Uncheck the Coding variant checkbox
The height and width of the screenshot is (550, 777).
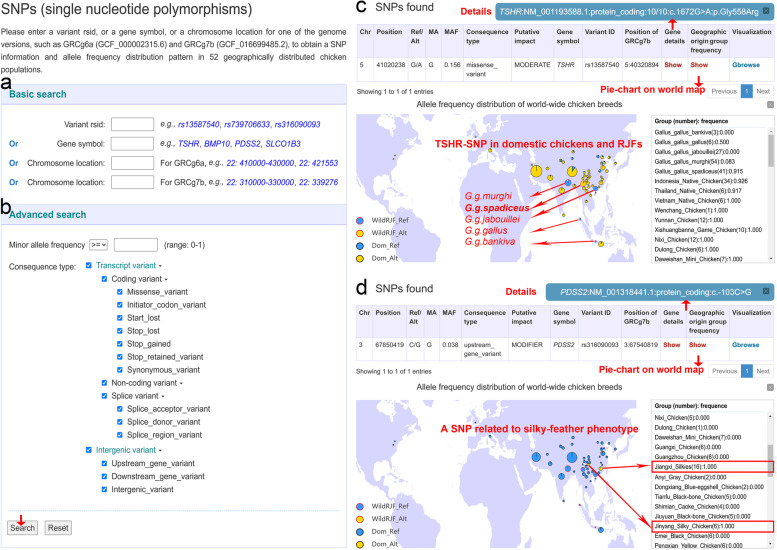click(x=104, y=279)
